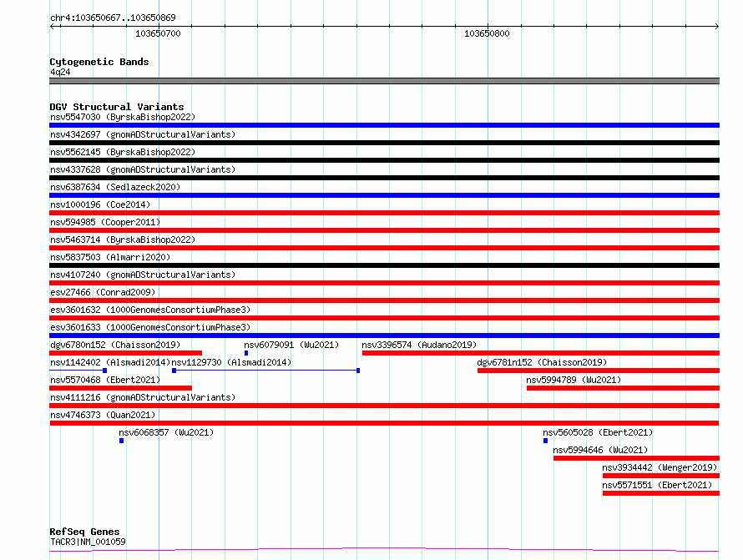
Task: Select the blue nsv6387634 variant bar
Action: click(x=384, y=195)
